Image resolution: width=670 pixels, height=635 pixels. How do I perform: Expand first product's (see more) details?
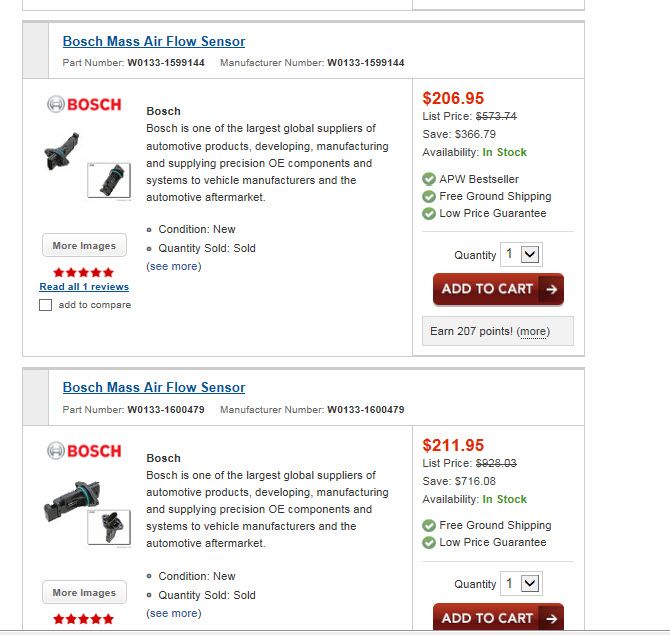click(173, 266)
